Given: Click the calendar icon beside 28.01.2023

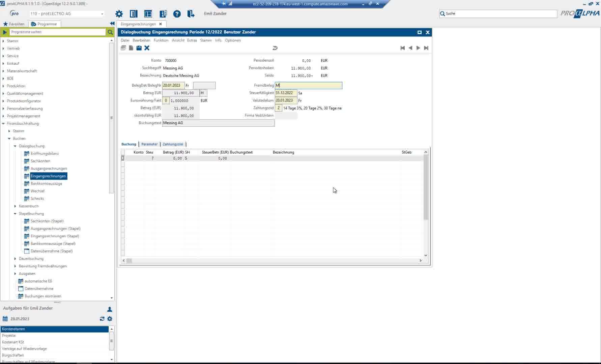Looking at the screenshot, I should [x=5, y=318].
